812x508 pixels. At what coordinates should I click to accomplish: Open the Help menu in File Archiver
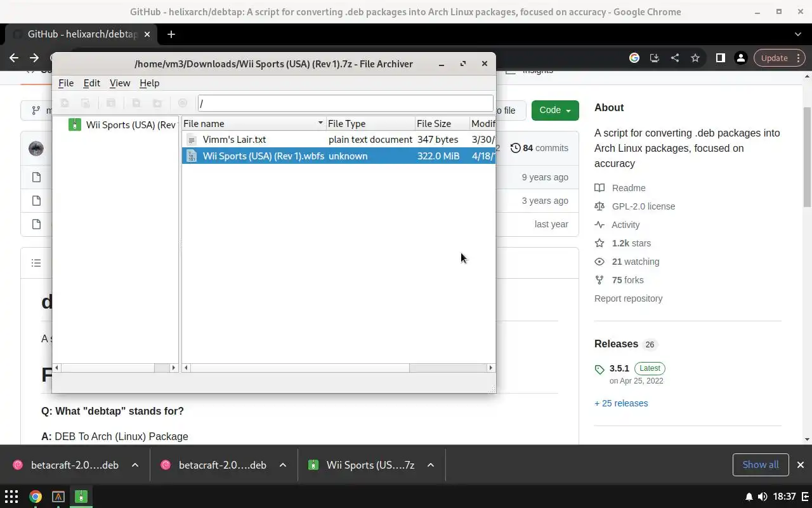pos(149,83)
